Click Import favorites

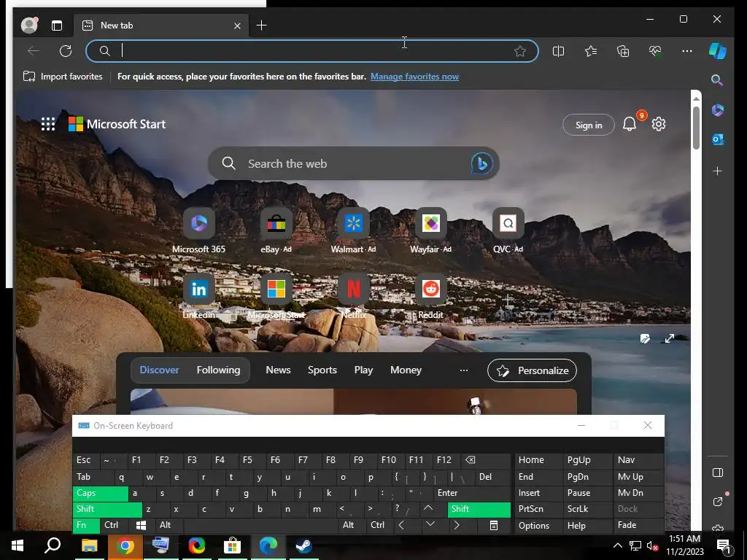(x=63, y=76)
